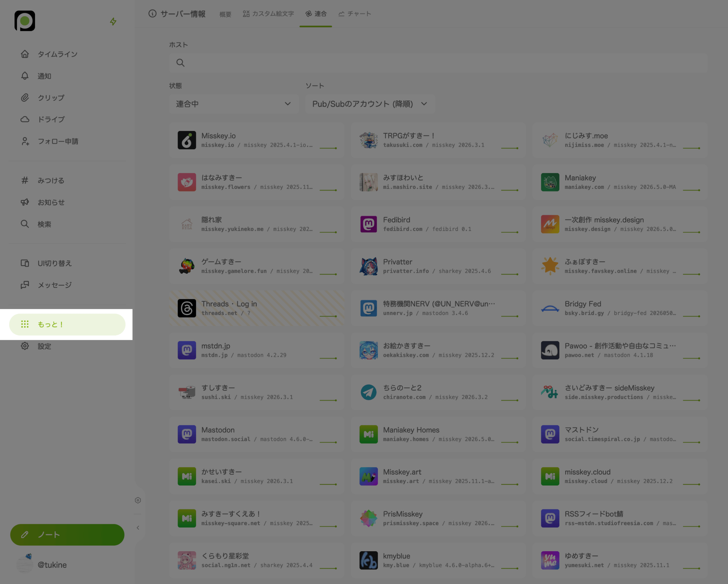Open the Pub/Subのアカウント sort dropdown
This screenshot has height=584, width=728.
[x=370, y=104]
